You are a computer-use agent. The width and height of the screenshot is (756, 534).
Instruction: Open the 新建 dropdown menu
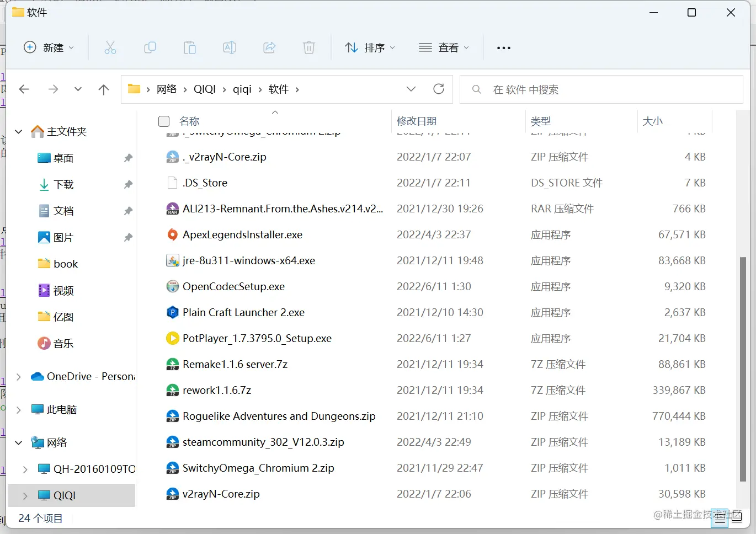(x=49, y=47)
